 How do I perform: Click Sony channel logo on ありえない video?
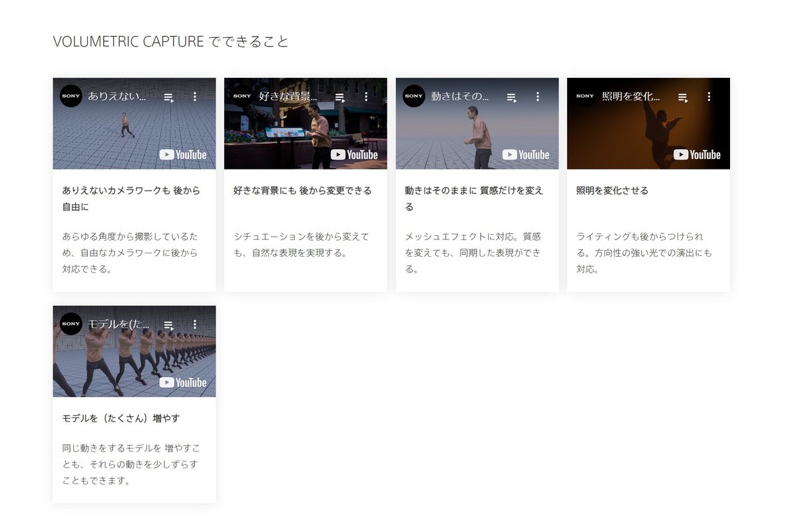pos(71,96)
